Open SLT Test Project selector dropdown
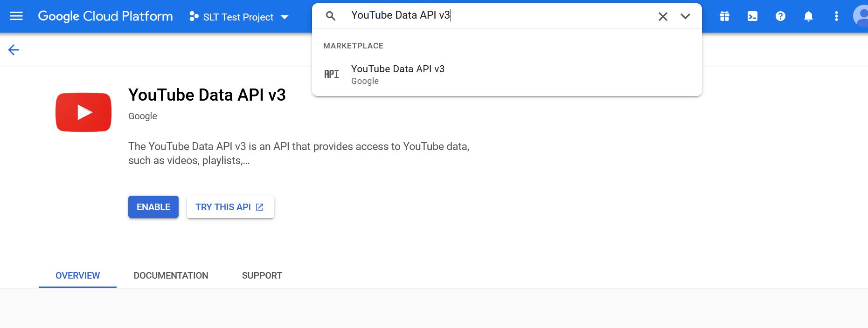The height and width of the screenshot is (328, 868). [x=239, y=17]
